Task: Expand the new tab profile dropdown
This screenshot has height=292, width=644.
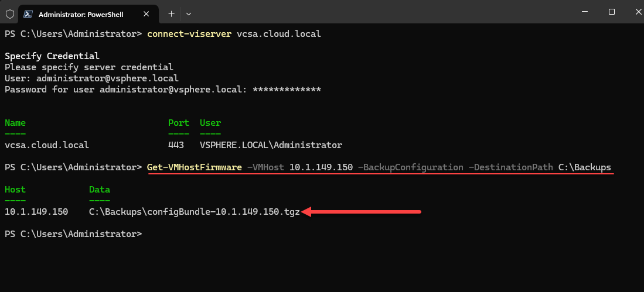Action: [x=189, y=13]
